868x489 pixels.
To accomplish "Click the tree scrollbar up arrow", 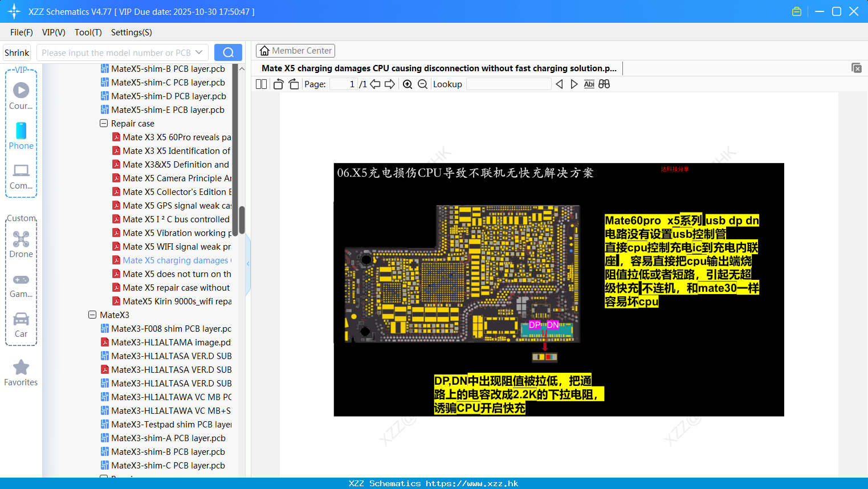I will pos(242,69).
